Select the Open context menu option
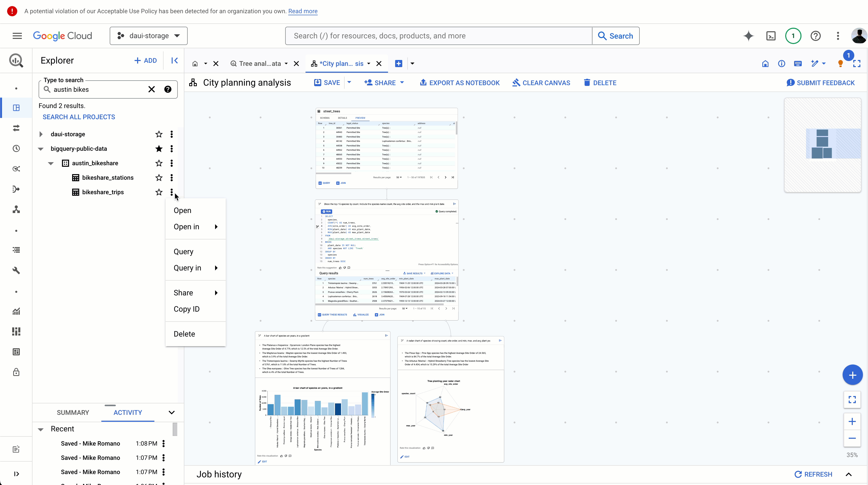This screenshot has height=485, width=868. point(182,210)
